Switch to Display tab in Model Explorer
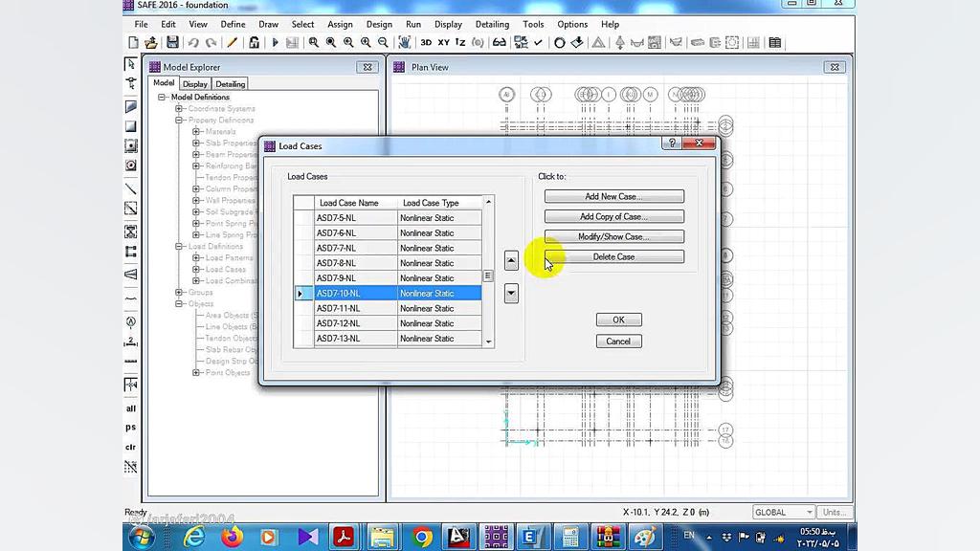 (195, 84)
